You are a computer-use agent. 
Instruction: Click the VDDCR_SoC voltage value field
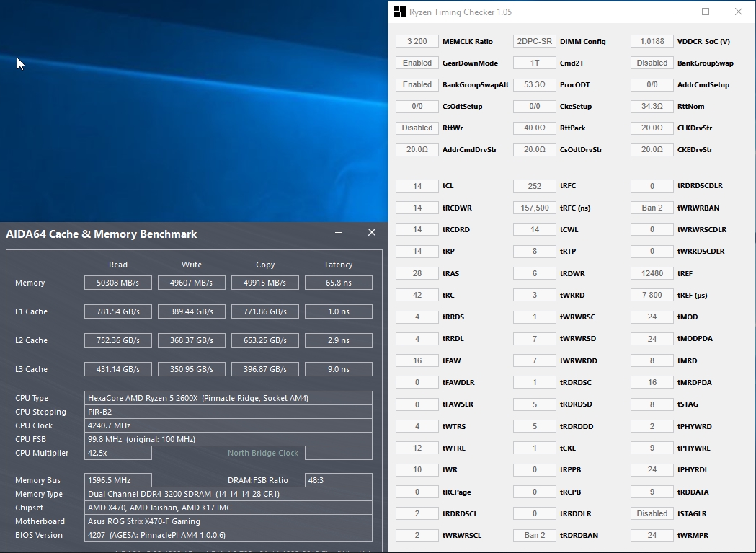pyautogui.click(x=652, y=42)
